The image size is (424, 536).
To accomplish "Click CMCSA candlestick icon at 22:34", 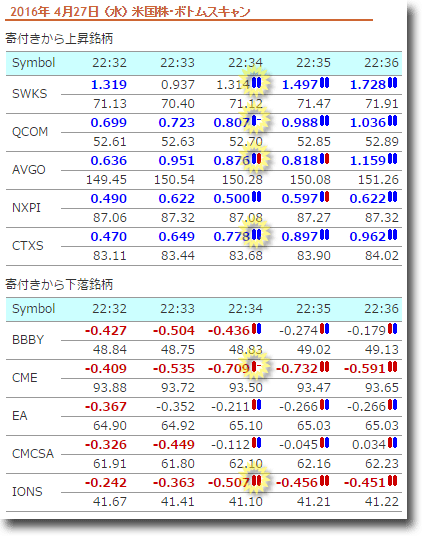I will tap(256, 442).
